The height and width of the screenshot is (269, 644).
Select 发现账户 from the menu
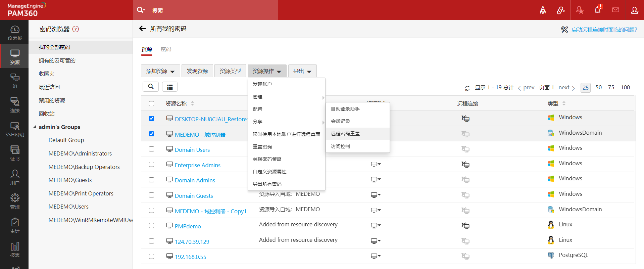[287, 84]
